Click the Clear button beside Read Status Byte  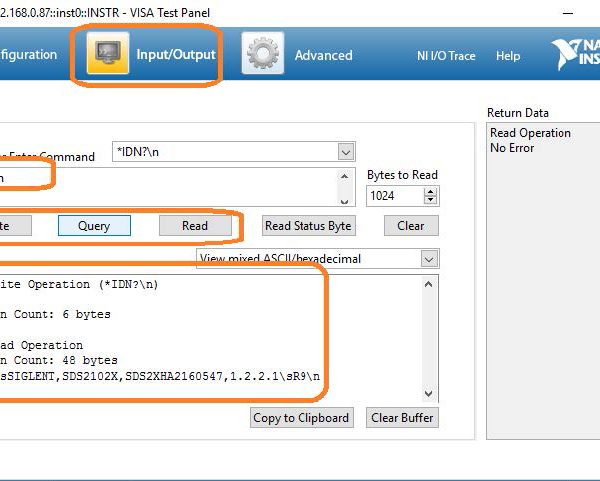click(x=410, y=226)
